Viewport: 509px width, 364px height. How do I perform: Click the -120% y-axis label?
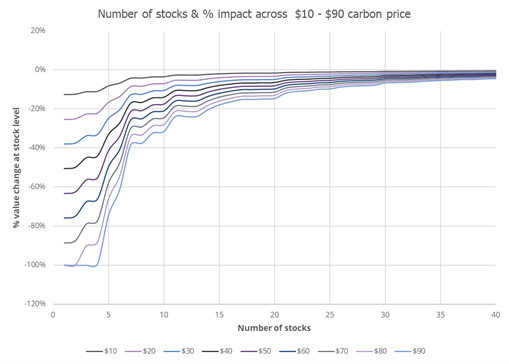pos(35,304)
